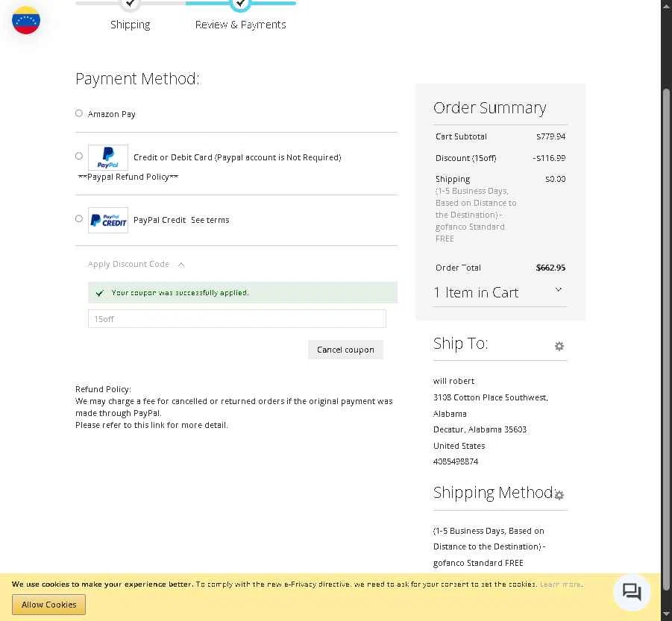The width and height of the screenshot is (672, 621).
Task: Click the Venezuela flag icon
Action: 26,20
